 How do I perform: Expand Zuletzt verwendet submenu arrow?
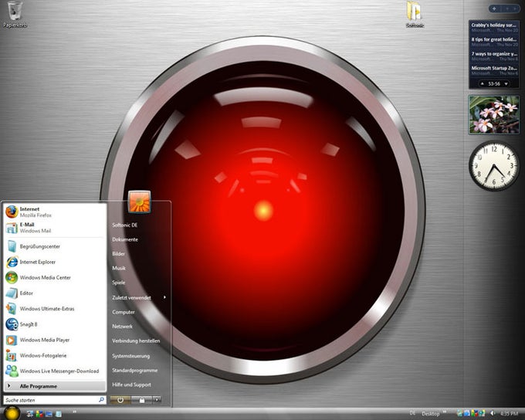coord(164,297)
